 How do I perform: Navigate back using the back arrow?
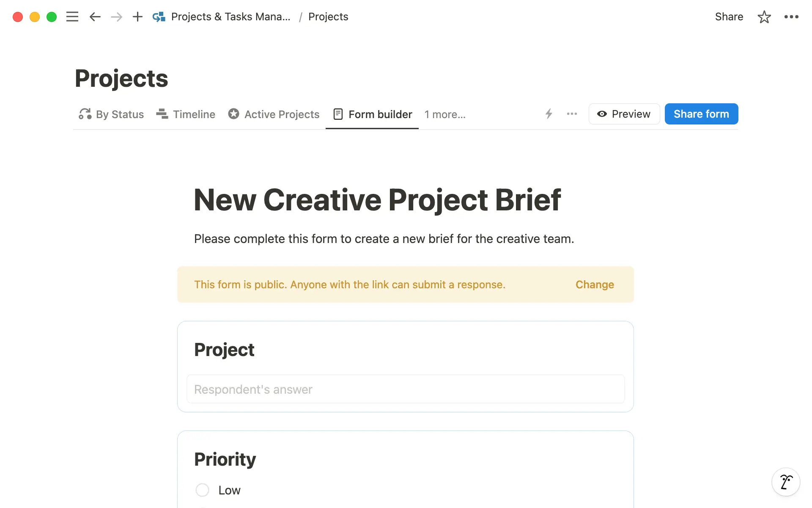pyautogui.click(x=95, y=17)
